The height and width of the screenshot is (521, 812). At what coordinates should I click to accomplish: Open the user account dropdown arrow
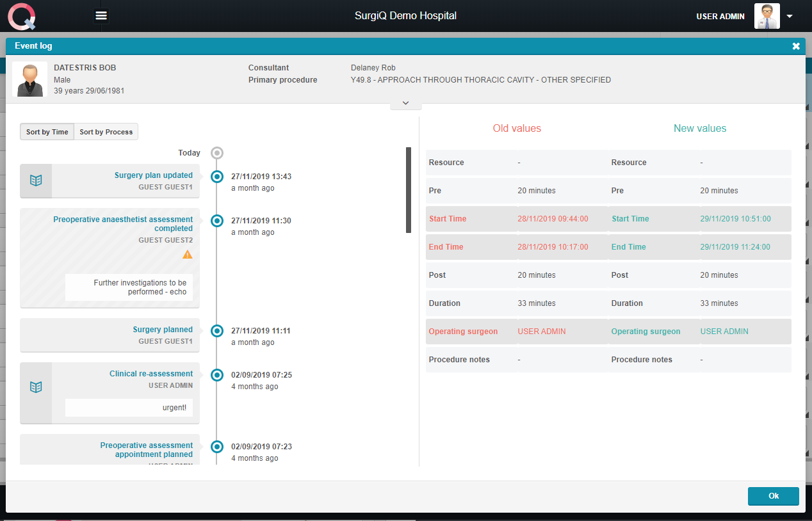pos(790,17)
